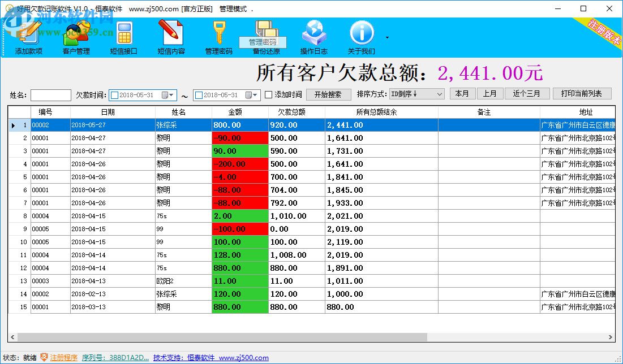Click the horizontal scrollbar left arrow

click(12, 337)
